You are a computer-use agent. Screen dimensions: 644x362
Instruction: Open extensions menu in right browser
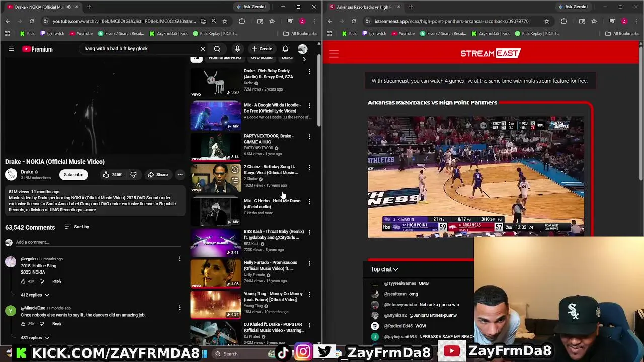click(x=564, y=21)
